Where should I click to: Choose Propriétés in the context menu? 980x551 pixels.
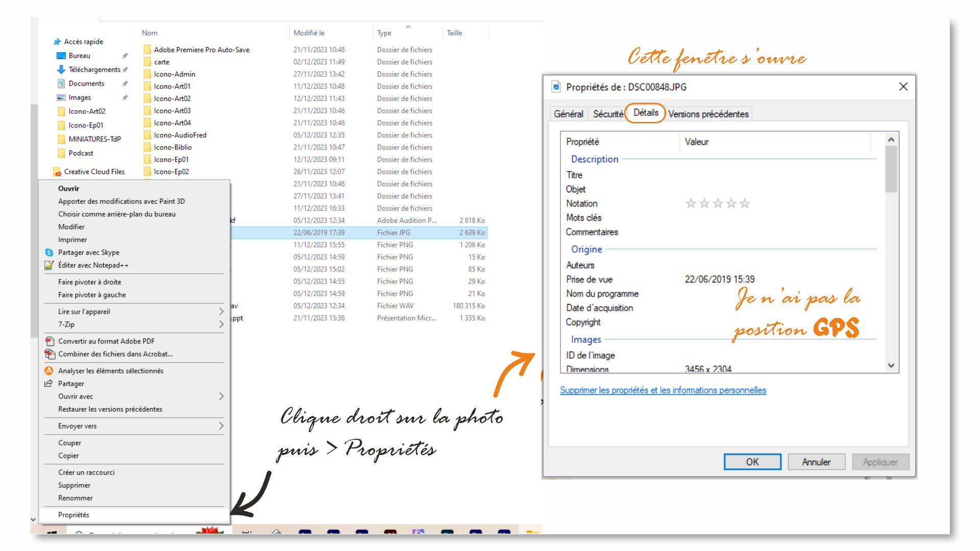(x=134, y=515)
